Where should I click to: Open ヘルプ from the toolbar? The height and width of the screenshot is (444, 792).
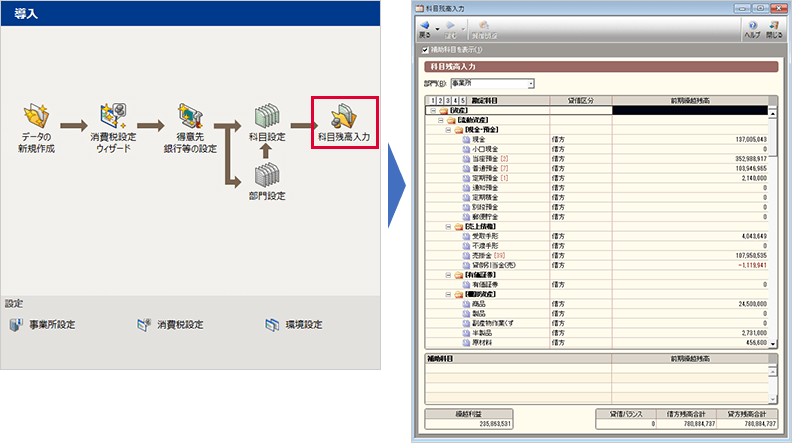tap(752, 27)
